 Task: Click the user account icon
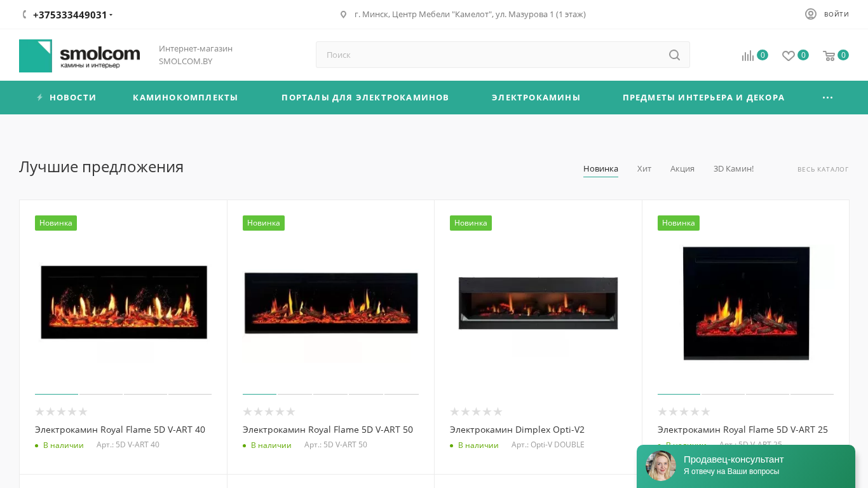pos(811,14)
